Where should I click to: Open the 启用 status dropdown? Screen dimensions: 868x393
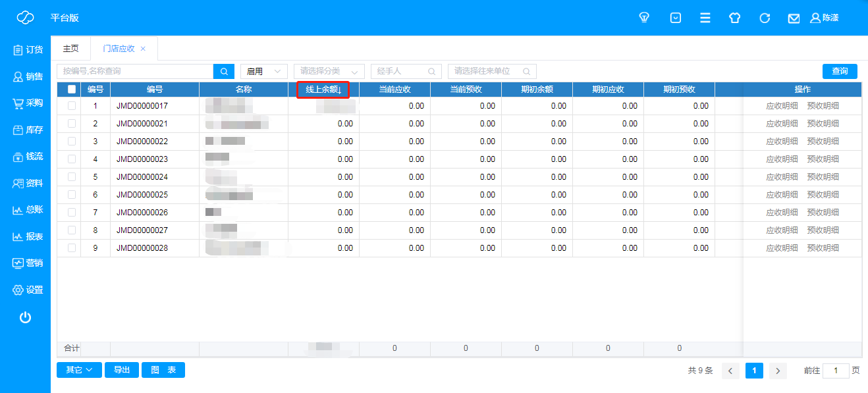(263, 71)
